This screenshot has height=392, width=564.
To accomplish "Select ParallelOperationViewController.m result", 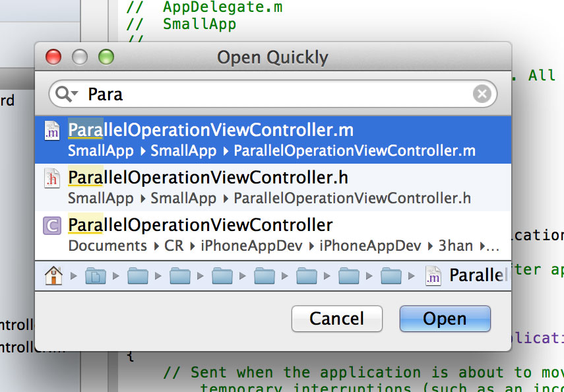I will [273, 140].
